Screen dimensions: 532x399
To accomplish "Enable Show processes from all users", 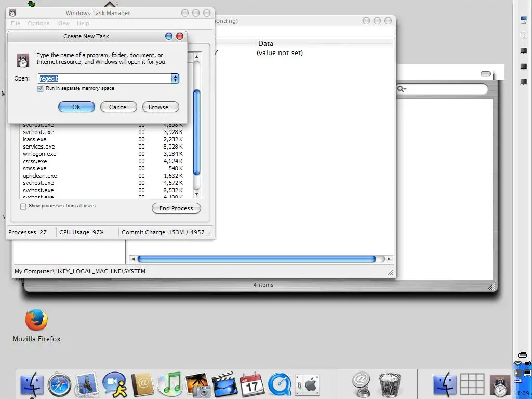I will 23,206.
